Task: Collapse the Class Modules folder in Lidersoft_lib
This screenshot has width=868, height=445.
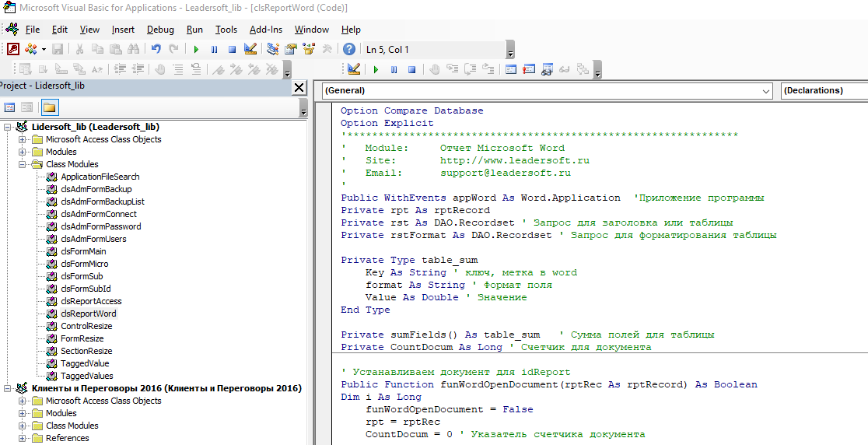Action: pos(23,164)
